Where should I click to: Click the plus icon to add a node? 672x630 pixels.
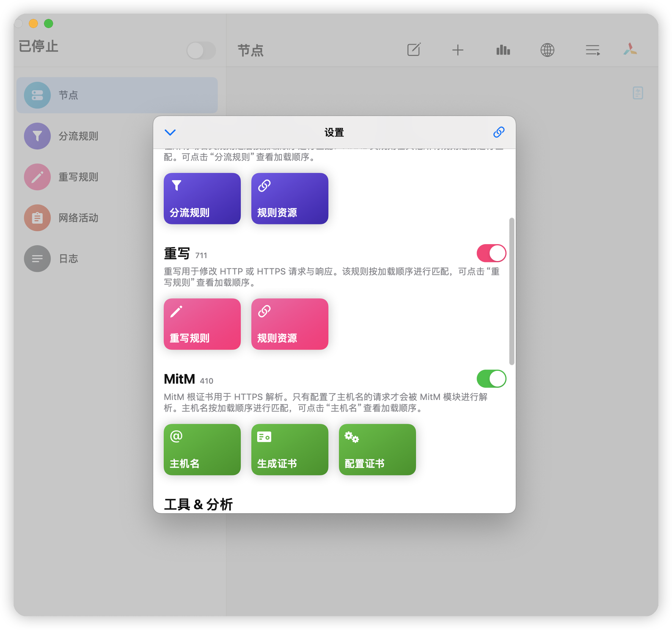click(x=458, y=50)
